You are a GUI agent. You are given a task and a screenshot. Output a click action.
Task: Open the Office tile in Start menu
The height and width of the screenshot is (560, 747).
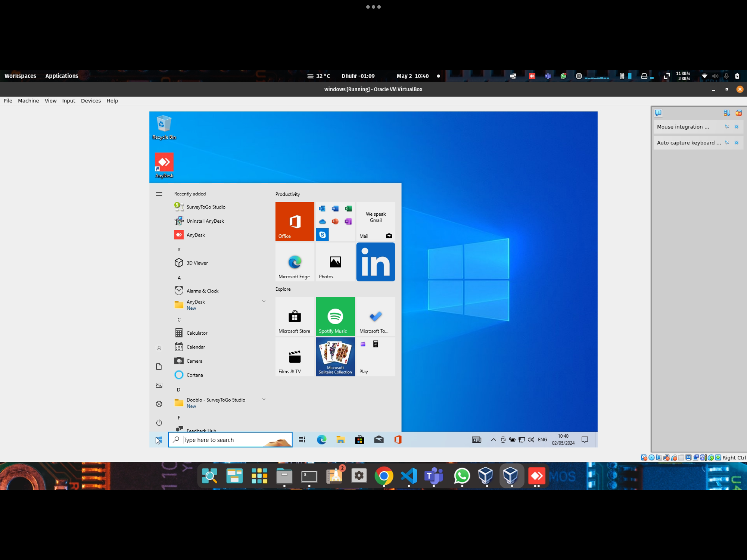click(x=295, y=221)
